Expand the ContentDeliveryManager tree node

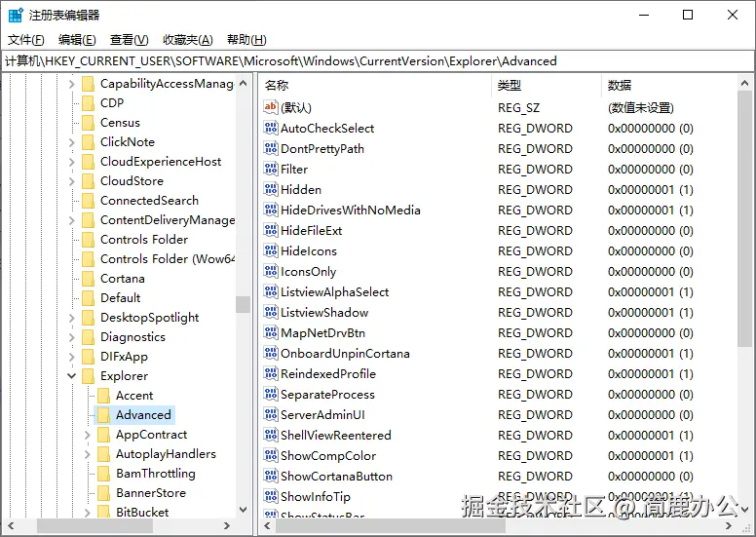click(71, 220)
